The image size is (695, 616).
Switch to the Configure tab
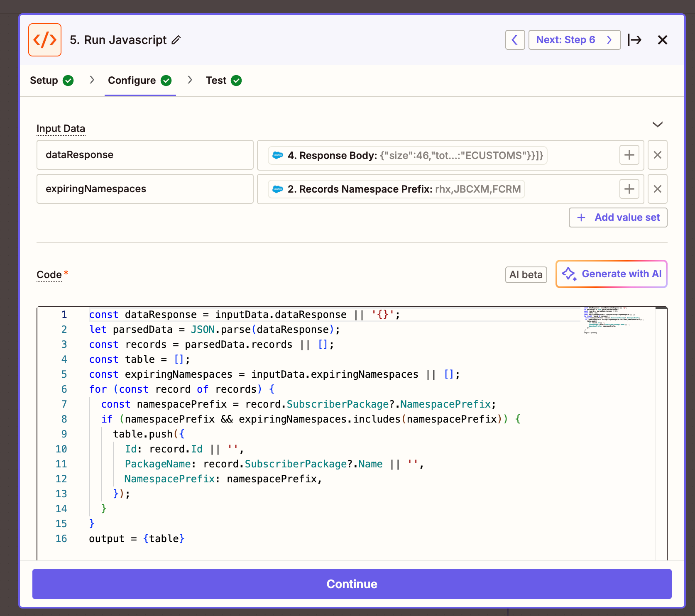140,81
